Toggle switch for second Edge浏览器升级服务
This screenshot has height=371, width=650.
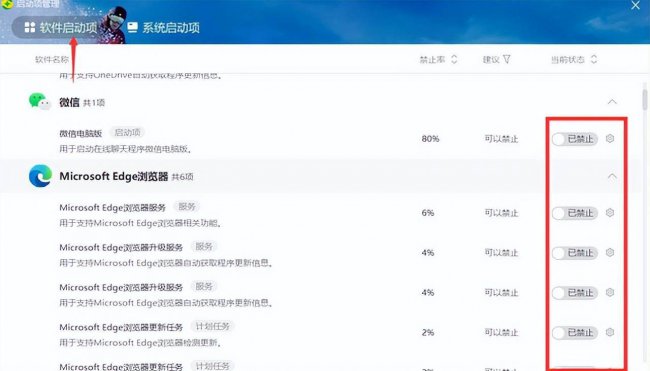[575, 293]
